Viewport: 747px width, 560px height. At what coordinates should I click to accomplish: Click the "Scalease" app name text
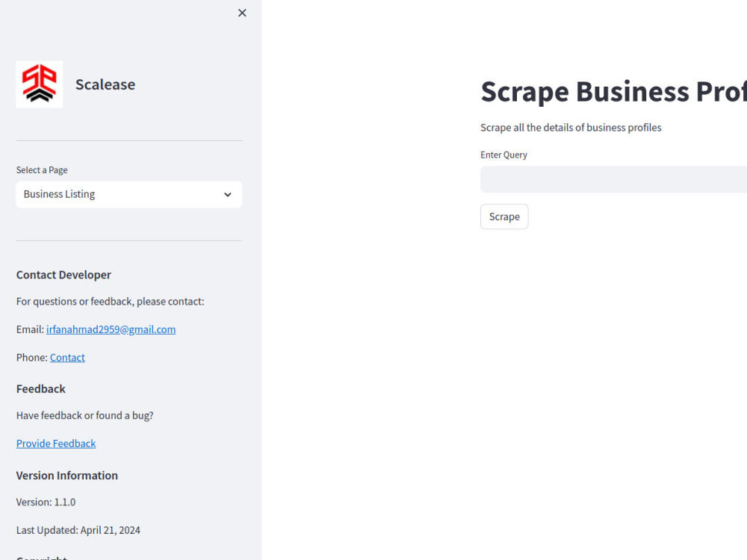click(x=105, y=84)
